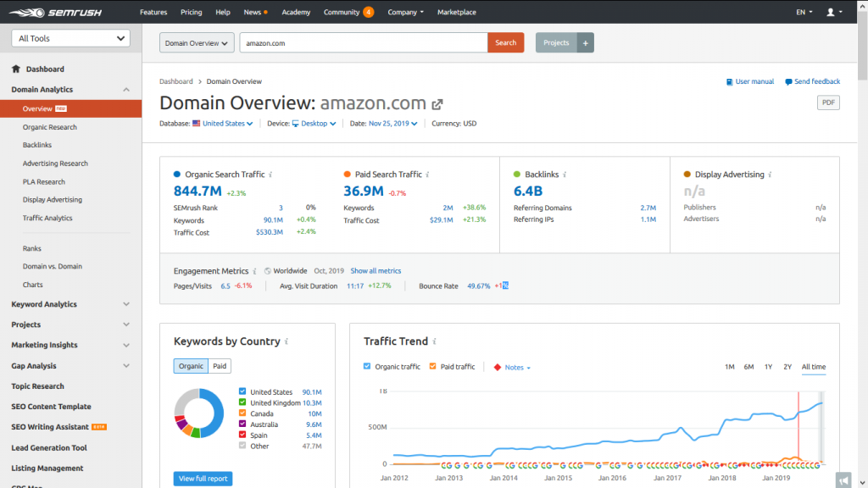Expand the Gap Analysis section
868x488 pixels.
click(126, 366)
